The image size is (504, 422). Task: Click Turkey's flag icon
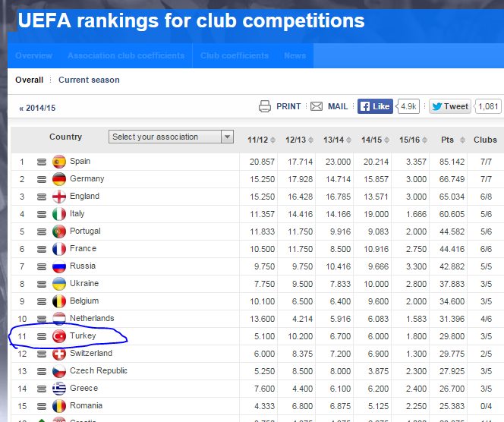click(x=59, y=336)
